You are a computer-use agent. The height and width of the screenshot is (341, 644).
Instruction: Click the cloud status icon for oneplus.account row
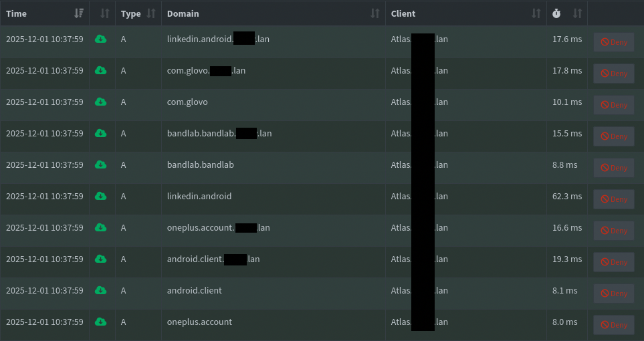coord(101,322)
